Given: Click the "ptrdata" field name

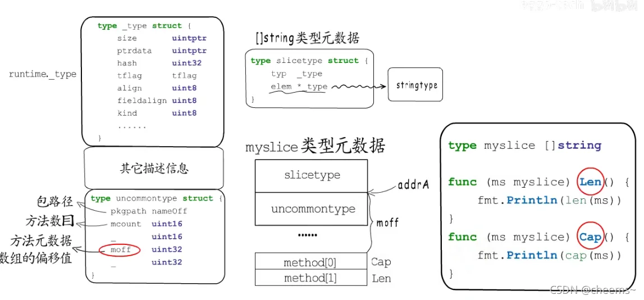Looking at the screenshot, I should [134, 51].
